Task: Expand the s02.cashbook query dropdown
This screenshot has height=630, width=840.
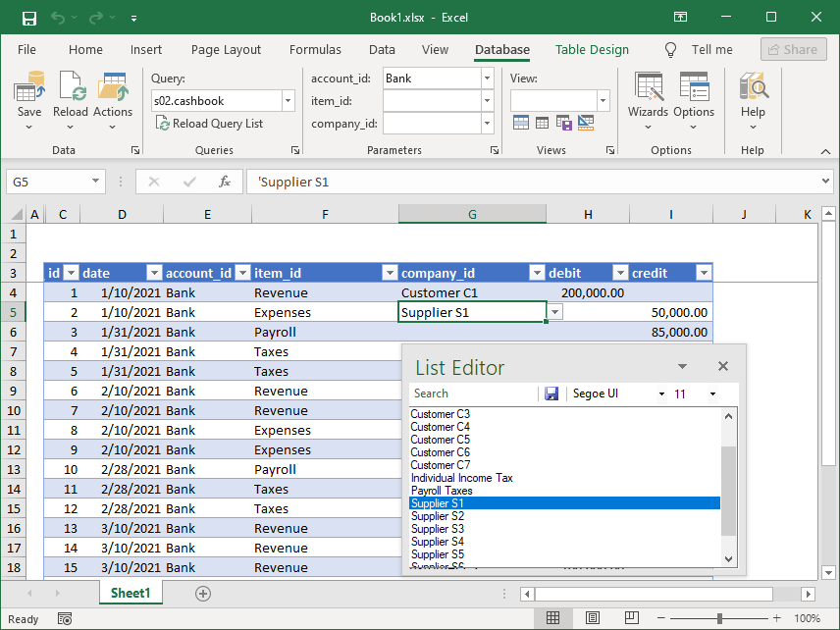Action: [286, 100]
